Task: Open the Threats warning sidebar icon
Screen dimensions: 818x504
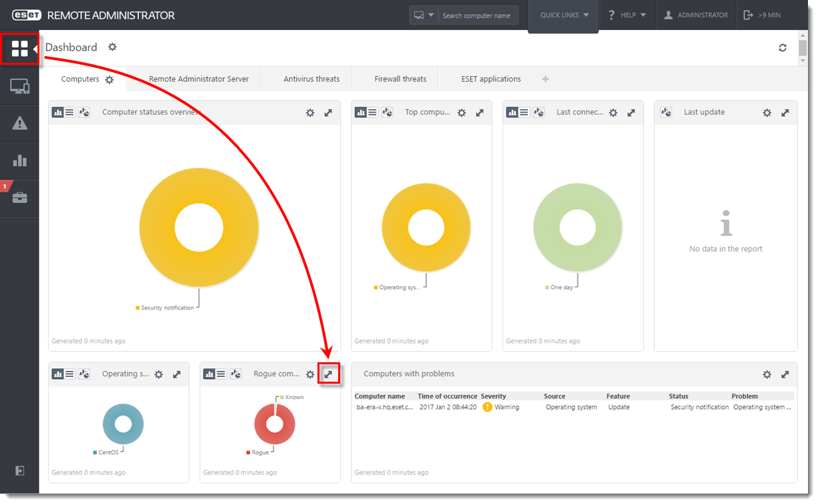Action: coord(20,123)
